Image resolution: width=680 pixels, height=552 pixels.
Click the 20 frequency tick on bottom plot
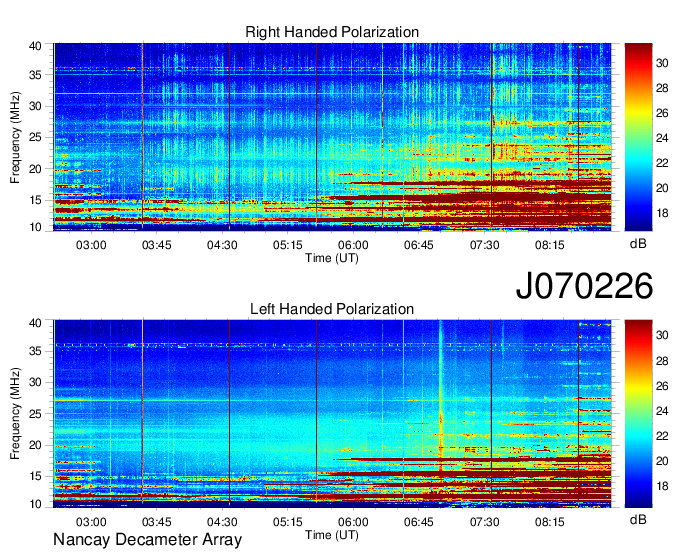pyautogui.click(x=35, y=445)
